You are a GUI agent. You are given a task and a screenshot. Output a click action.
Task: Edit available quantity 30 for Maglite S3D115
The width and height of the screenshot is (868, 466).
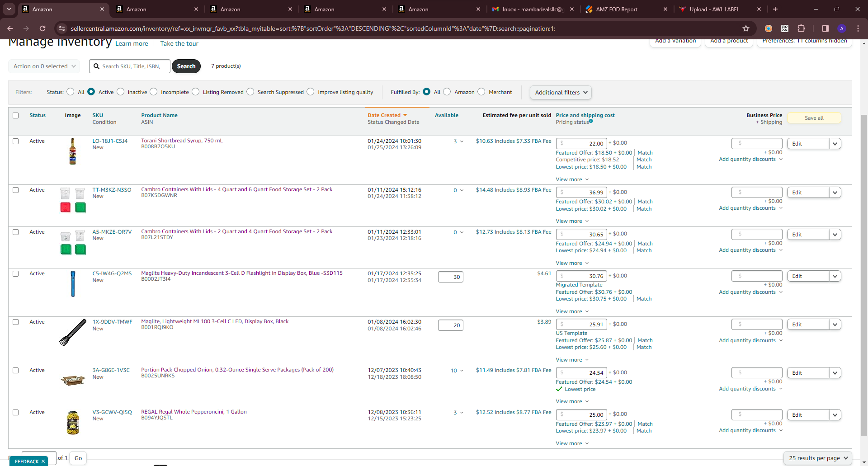tap(451, 277)
